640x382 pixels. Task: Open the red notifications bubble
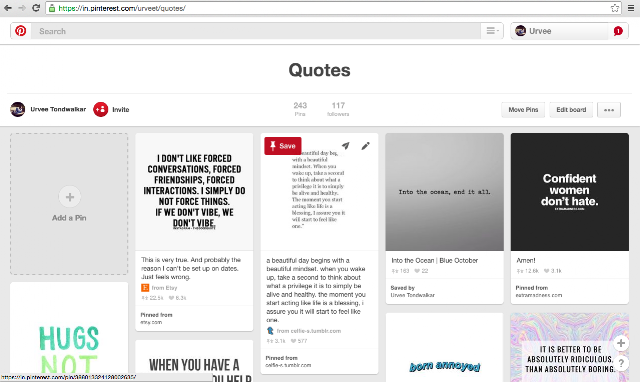(618, 31)
